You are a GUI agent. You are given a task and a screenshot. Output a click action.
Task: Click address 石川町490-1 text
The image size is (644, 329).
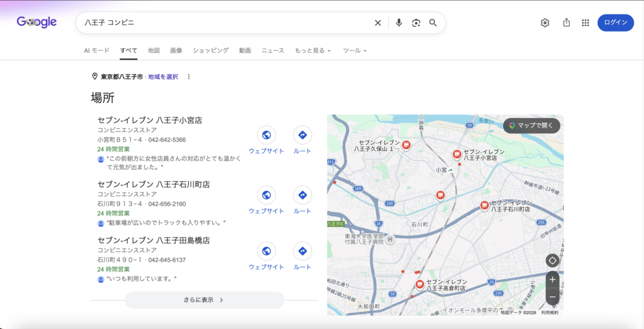pyautogui.click(x=120, y=260)
